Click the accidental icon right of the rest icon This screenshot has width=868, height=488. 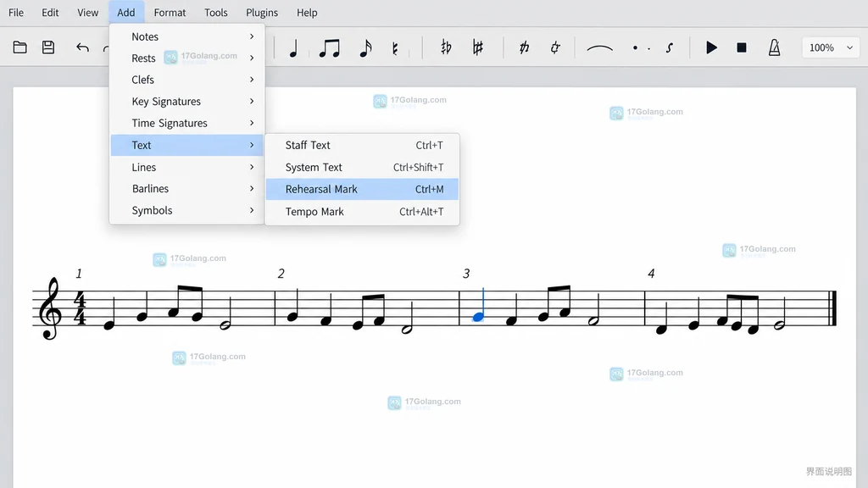pos(446,47)
